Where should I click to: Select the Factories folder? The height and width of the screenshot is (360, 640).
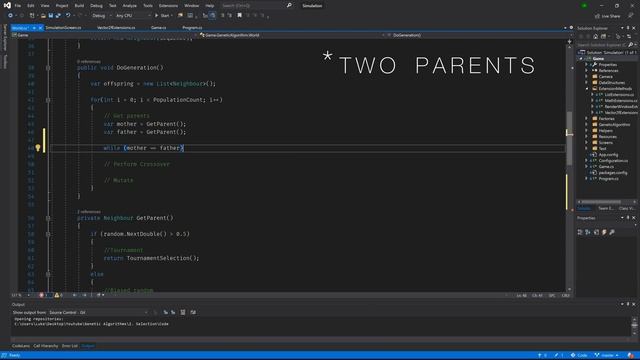point(606,119)
